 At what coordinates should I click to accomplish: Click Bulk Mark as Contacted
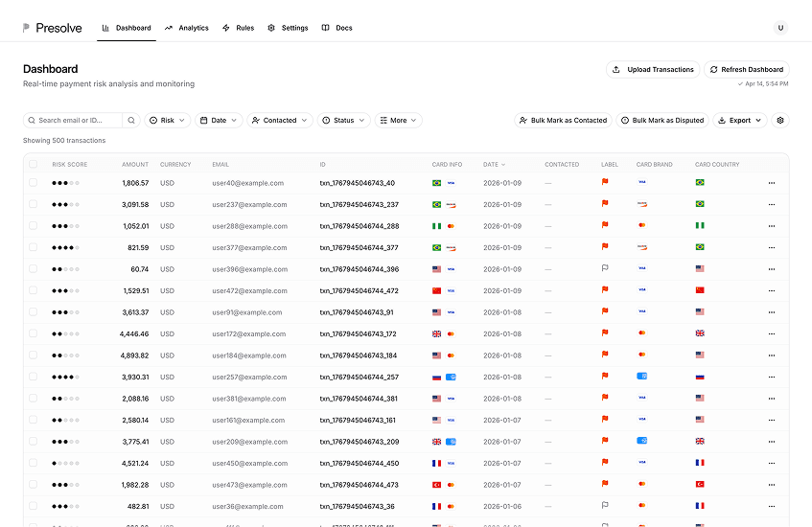coord(563,120)
